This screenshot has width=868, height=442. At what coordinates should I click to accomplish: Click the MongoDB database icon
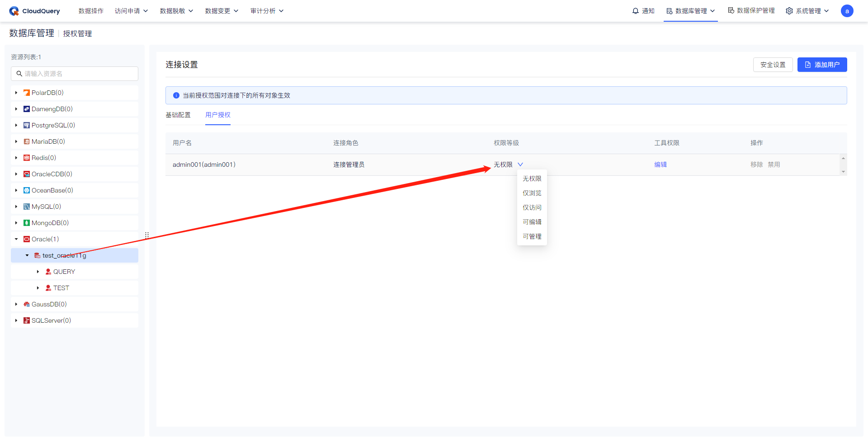[x=27, y=223]
